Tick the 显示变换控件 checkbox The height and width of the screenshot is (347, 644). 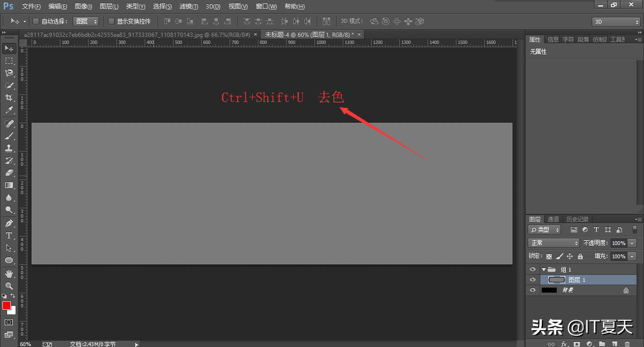click(x=111, y=21)
